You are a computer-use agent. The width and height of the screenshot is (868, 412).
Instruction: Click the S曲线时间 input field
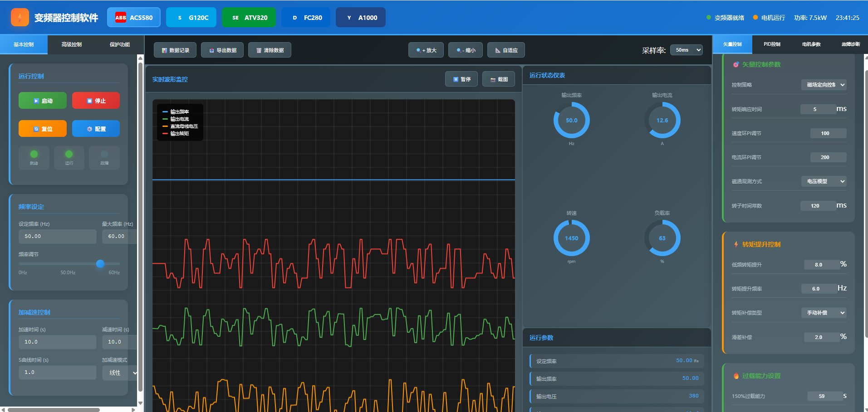58,373
